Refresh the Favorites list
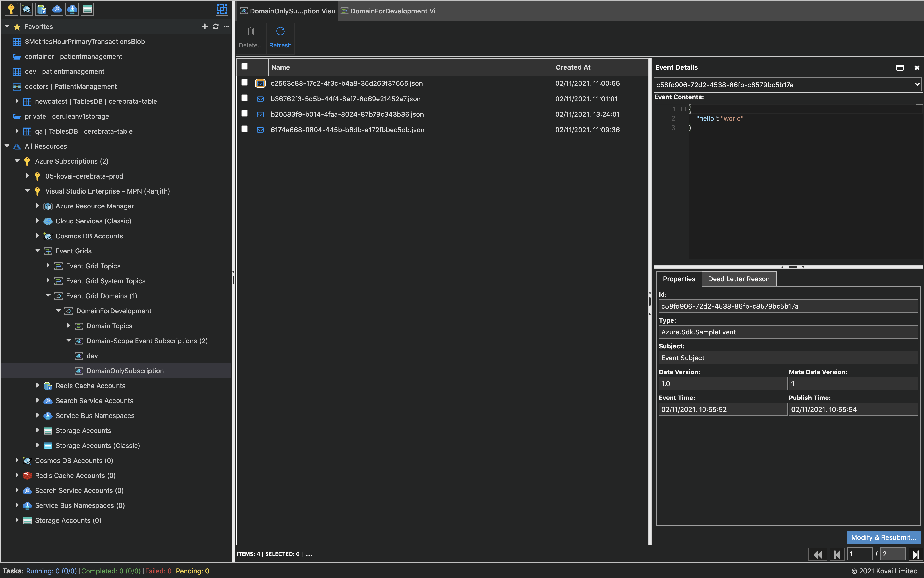Screen dimensions: 924x578 point(216,26)
